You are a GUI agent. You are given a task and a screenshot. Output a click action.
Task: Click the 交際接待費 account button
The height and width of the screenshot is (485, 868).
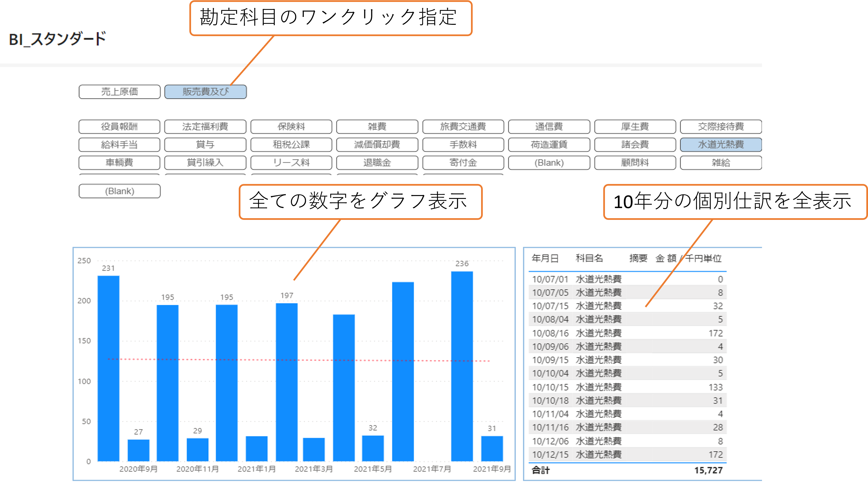[x=721, y=127]
